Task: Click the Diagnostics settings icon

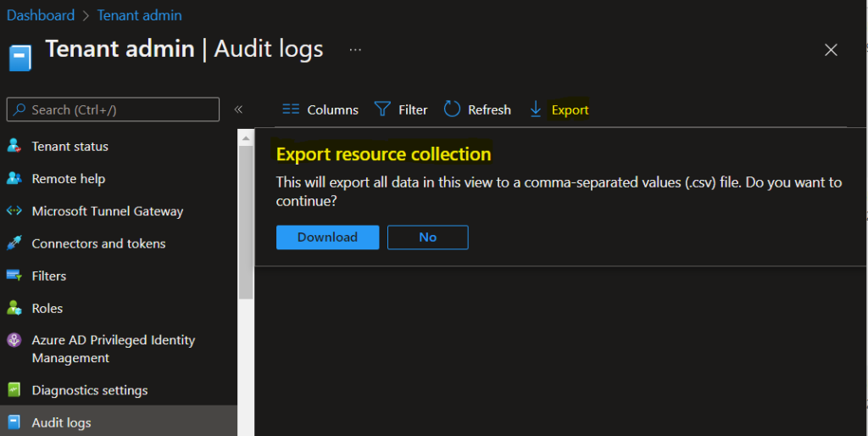Action: (14, 390)
